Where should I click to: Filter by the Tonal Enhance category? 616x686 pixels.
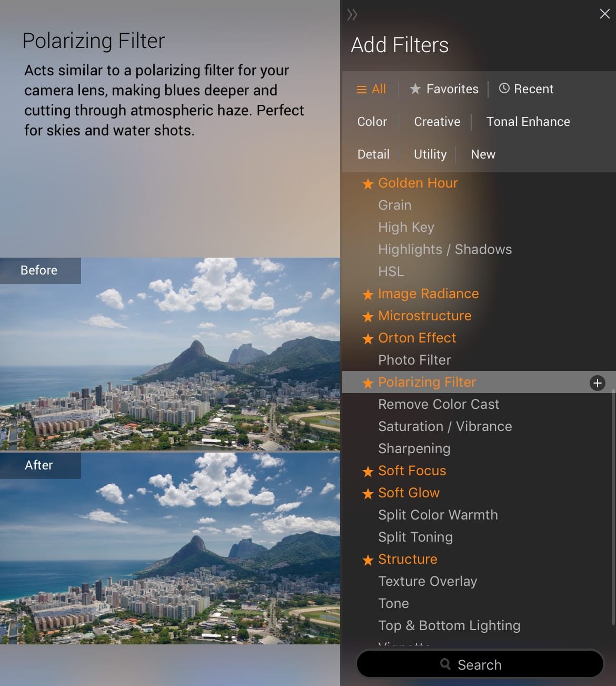pyautogui.click(x=528, y=122)
